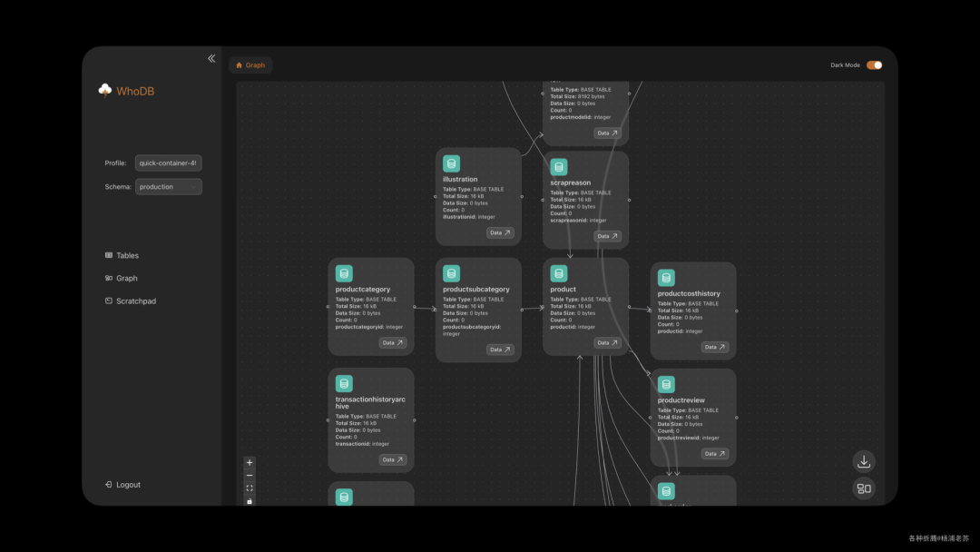This screenshot has width=980, height=552.
Task: Click the WhoDB cloud logo
Action: point(105,91)
